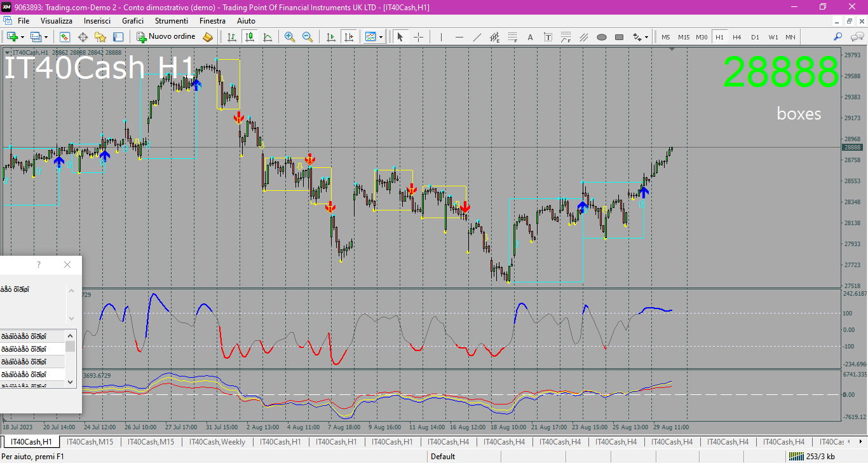The height and width of the screenshot is (463, 868).
Task: Click the 253/3 kb connection status
Action: [x=811, y=456]
